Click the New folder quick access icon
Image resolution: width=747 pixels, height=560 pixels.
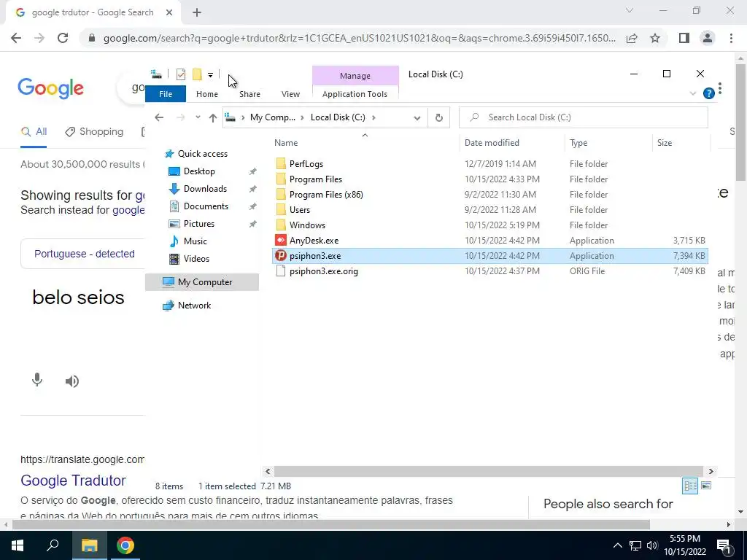(x=197, y=74)
